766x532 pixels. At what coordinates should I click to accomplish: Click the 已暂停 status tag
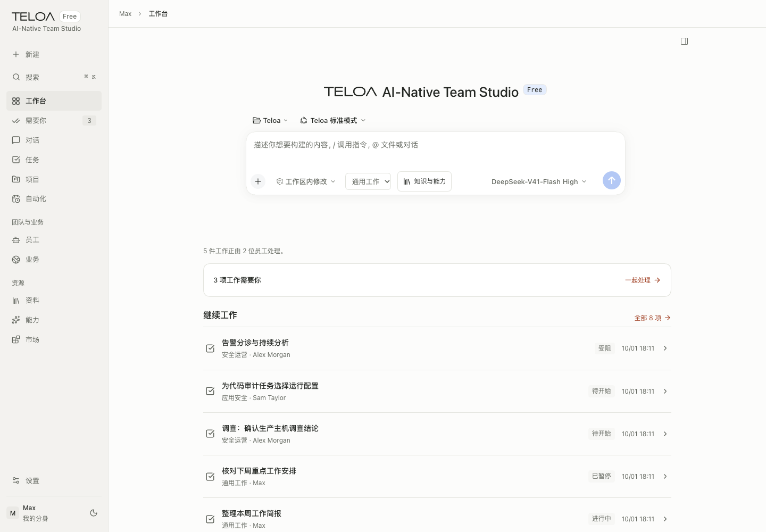point(601,476)
